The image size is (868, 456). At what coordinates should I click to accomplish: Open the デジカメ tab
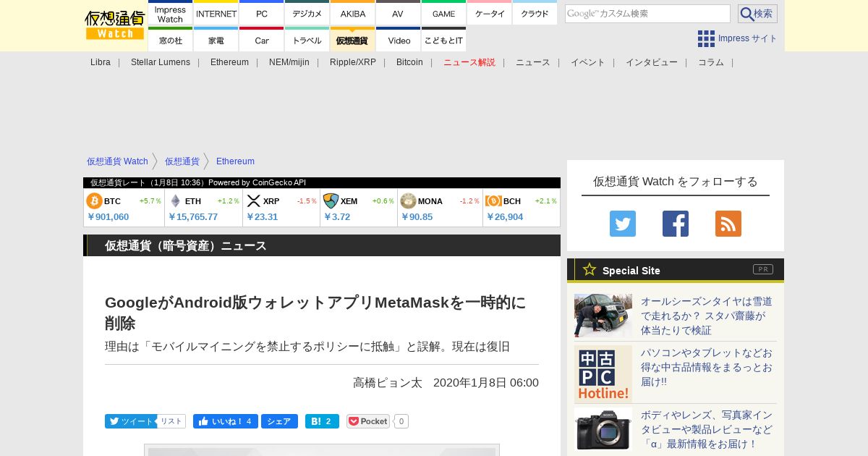click(307, 13)
